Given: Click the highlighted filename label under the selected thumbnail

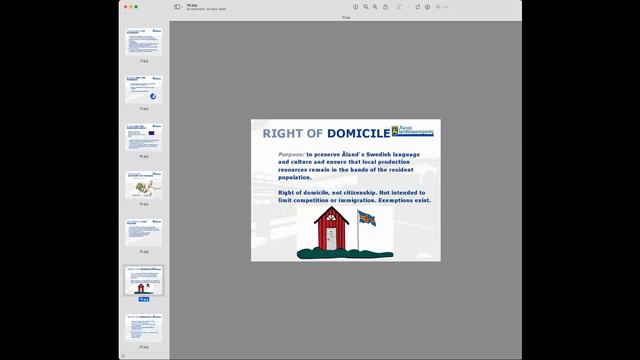Looking at the screenshot, I should [144, 300].
